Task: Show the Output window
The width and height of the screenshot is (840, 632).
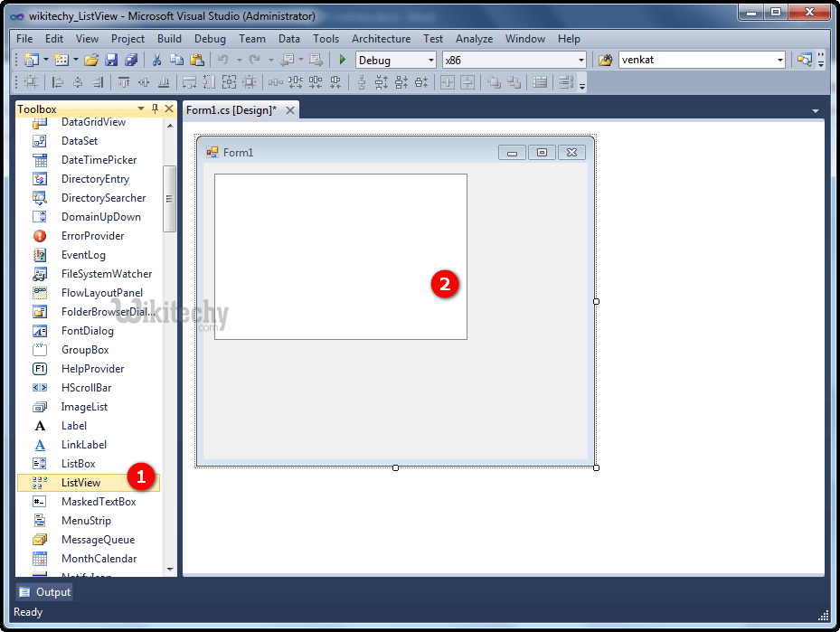Action: pos(45,591)
